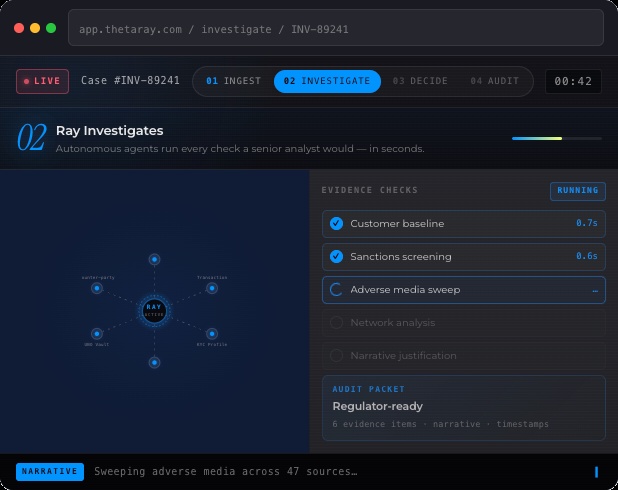
Task: Click the EVIDENCE CHECKS heading
Action: click(x=369, y=190)
